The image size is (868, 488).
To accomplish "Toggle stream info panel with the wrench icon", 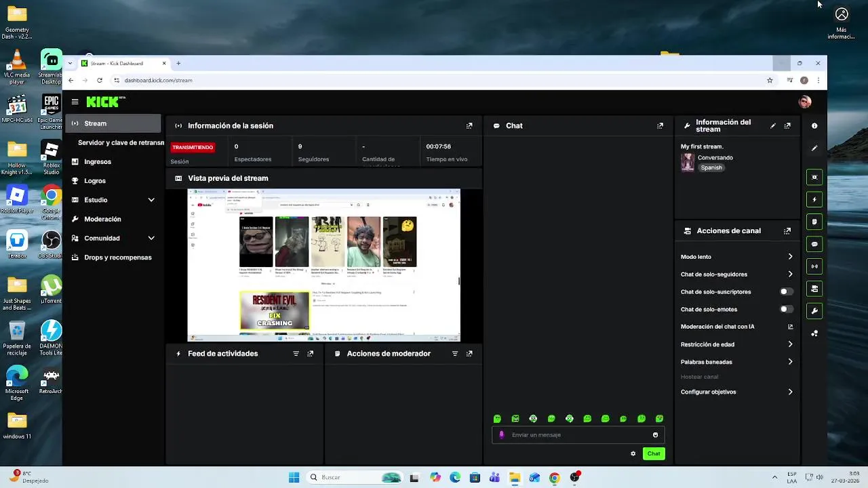I will pyautogui.click(x=814, y=311).
